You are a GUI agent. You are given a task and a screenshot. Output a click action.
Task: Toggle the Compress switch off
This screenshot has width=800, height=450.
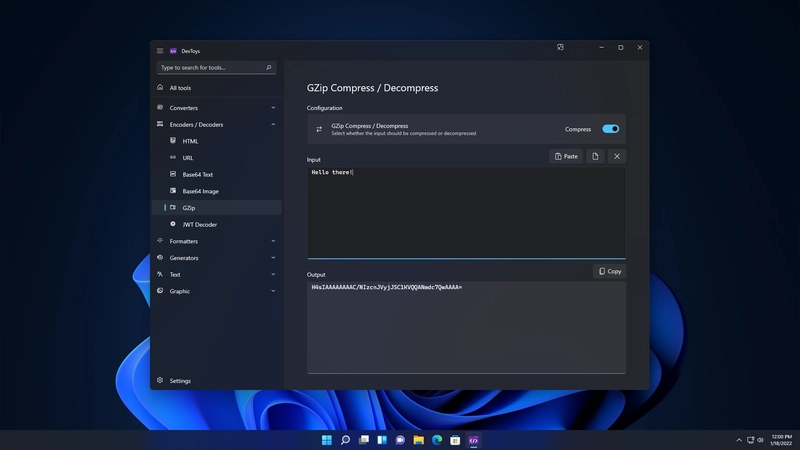610,129
